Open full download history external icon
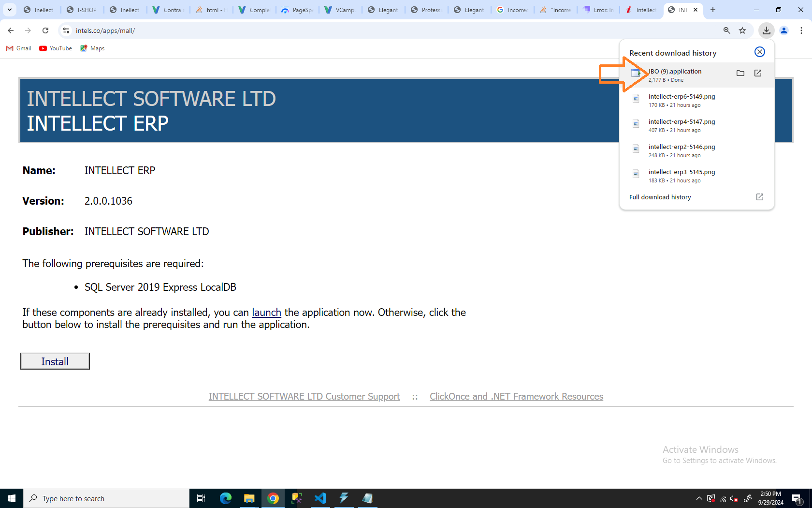This screenshot has height=508, width=812. pyautogui.click(x=760, y=197)
